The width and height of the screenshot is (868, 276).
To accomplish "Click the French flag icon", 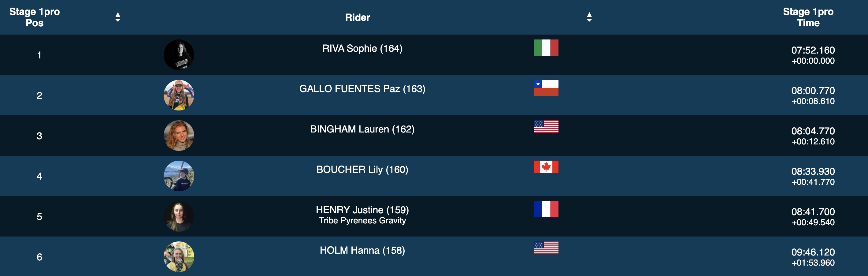I will 546,209.
